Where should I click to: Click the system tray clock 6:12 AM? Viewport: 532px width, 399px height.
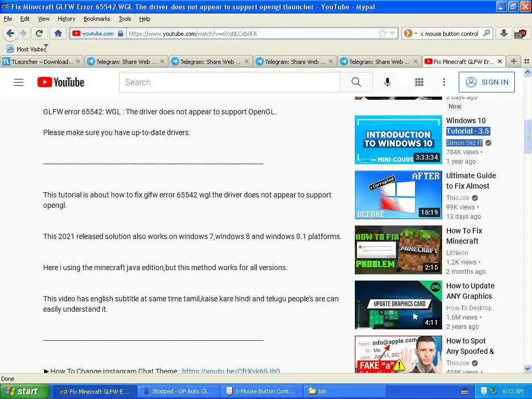513,392
